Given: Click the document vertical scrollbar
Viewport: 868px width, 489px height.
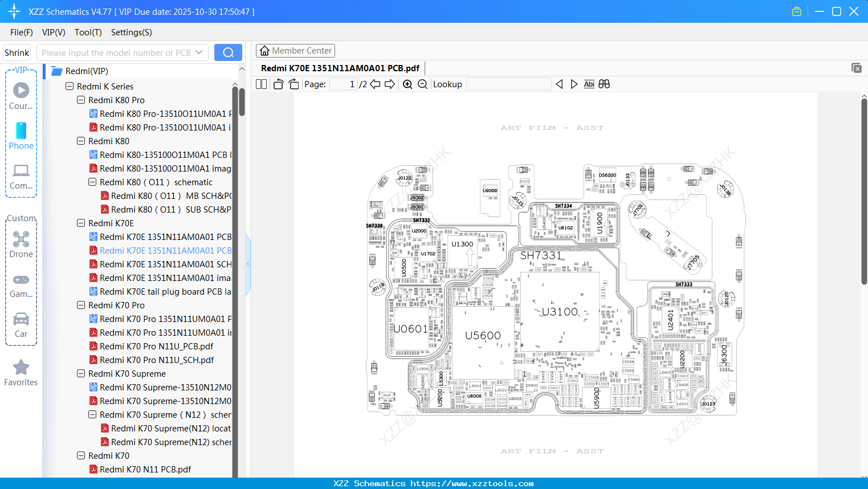Looking at the screenshot, I should pyautogui.click(x=864, y=191).
